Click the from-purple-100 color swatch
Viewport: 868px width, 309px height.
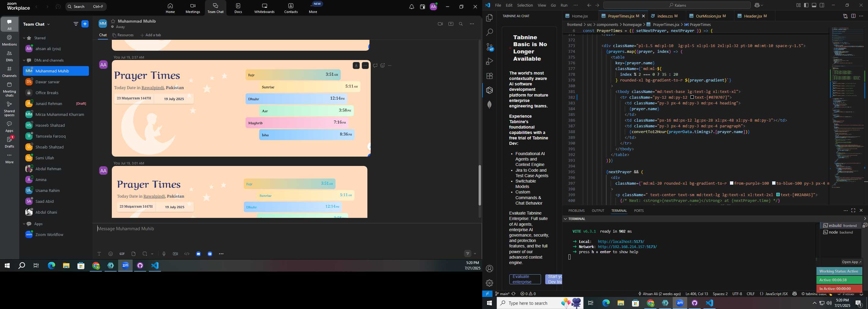tap(731, 183)
